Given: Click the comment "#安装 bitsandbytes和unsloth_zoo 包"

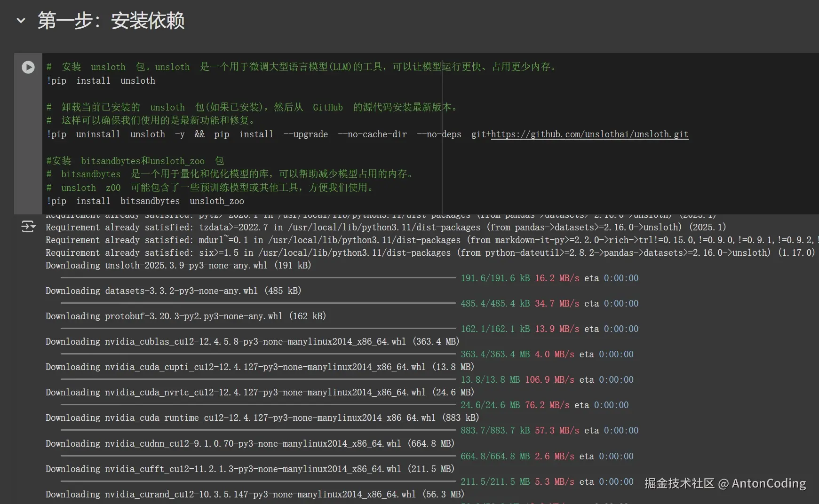Looking at the screenshot, I should click(135, 161).
